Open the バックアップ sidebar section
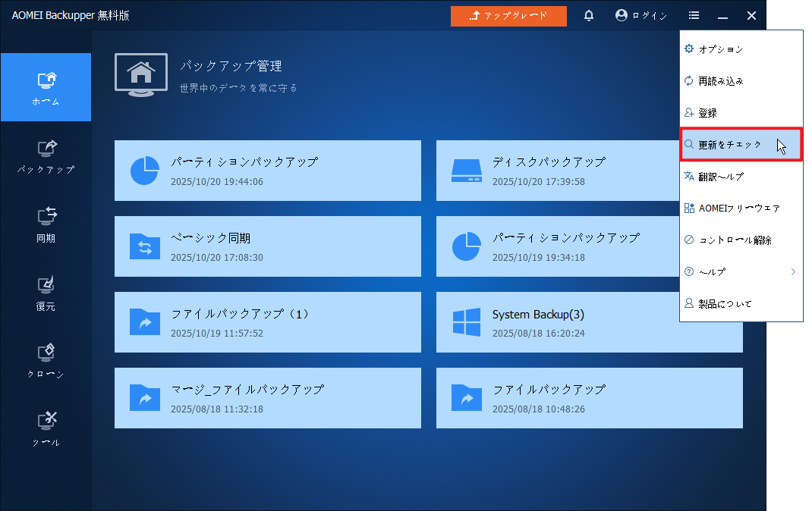 point(46,156)
